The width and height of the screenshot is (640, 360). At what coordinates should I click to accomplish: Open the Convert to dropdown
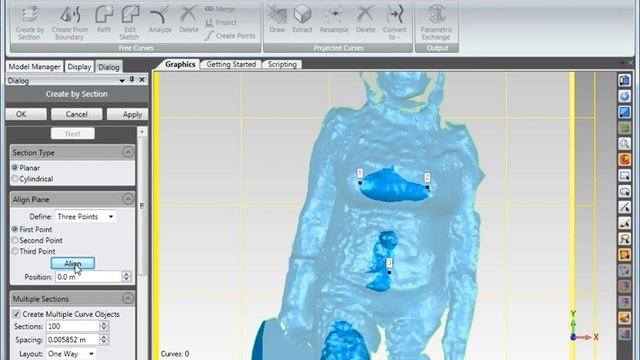click(394, 22)
